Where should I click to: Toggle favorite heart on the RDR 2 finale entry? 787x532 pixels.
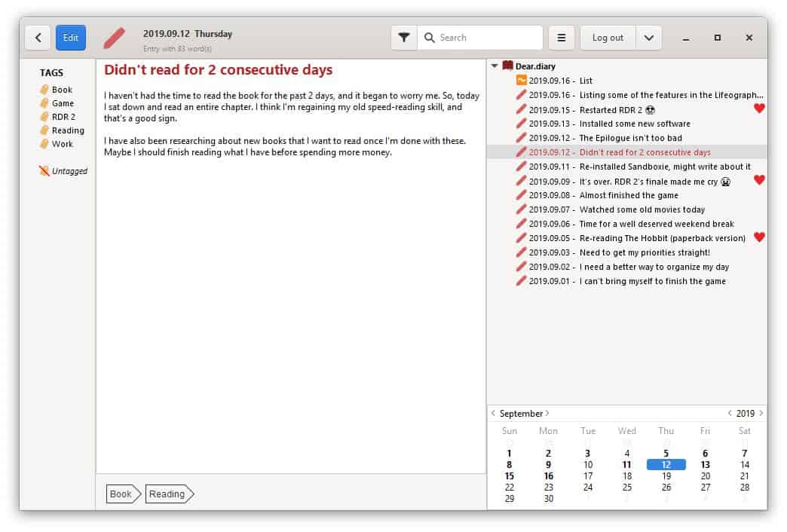click(x=758, y=180)
